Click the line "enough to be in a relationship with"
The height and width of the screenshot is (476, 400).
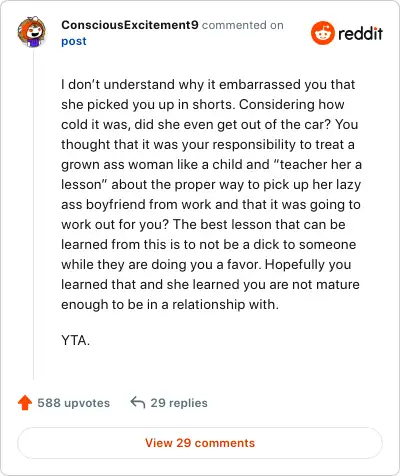pyautogui.click(x=170, y=304)
